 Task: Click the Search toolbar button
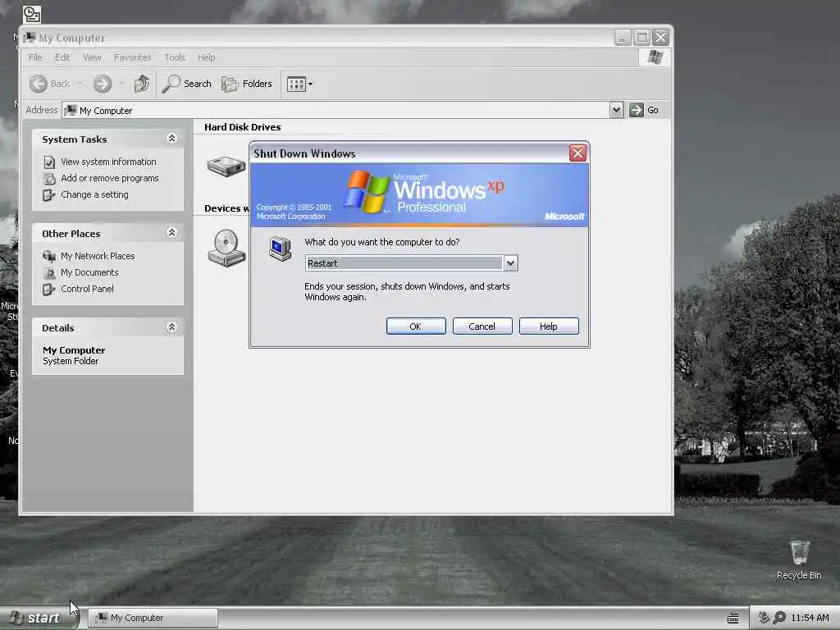pos(187,84)
